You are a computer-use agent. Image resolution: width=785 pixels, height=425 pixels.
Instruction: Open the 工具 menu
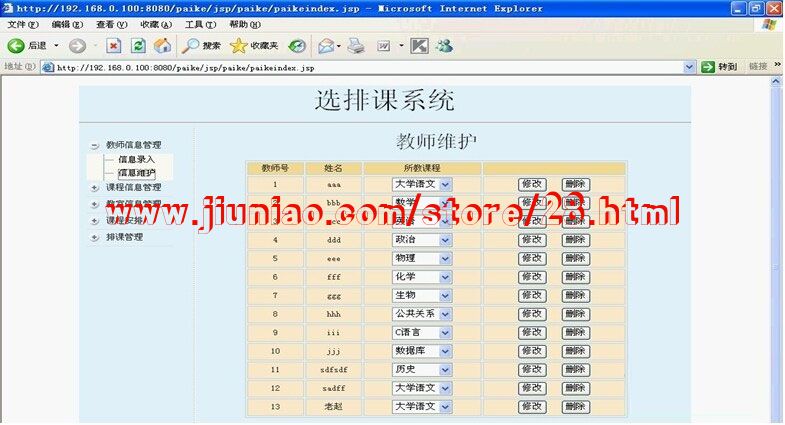pos(200,24)
